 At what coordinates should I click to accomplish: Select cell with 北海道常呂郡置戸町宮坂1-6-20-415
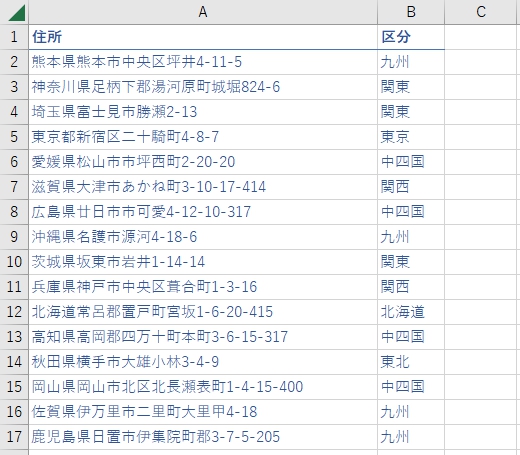(x=203, y=312)
